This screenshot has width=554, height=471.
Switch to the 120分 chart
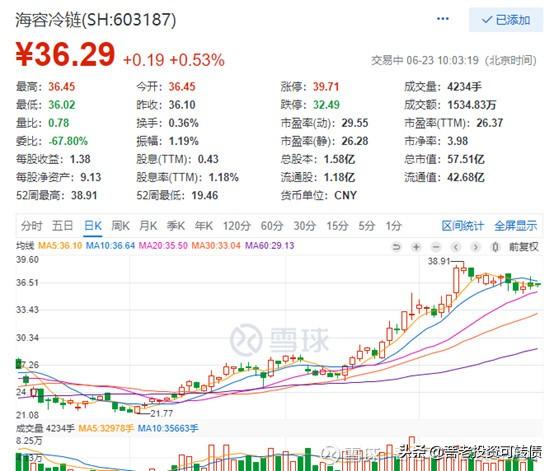[237, 225]
